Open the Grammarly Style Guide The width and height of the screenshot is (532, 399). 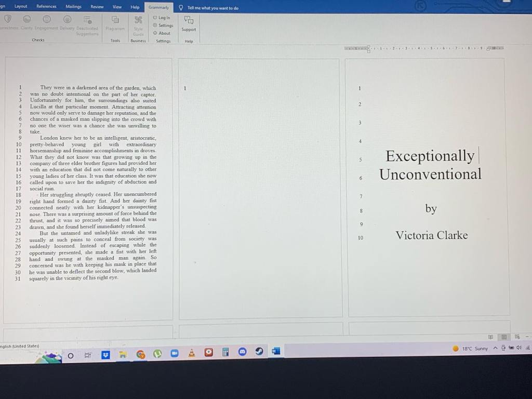[x=138, y=24]
